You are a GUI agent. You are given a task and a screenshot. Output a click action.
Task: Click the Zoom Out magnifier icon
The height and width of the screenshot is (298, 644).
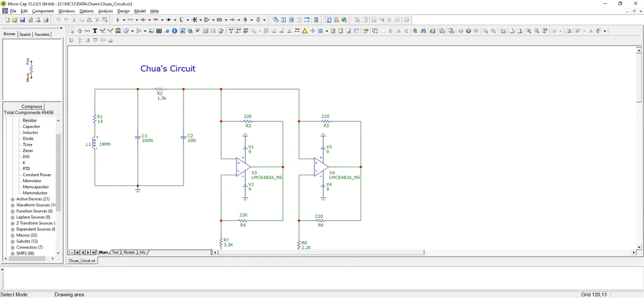536,31
